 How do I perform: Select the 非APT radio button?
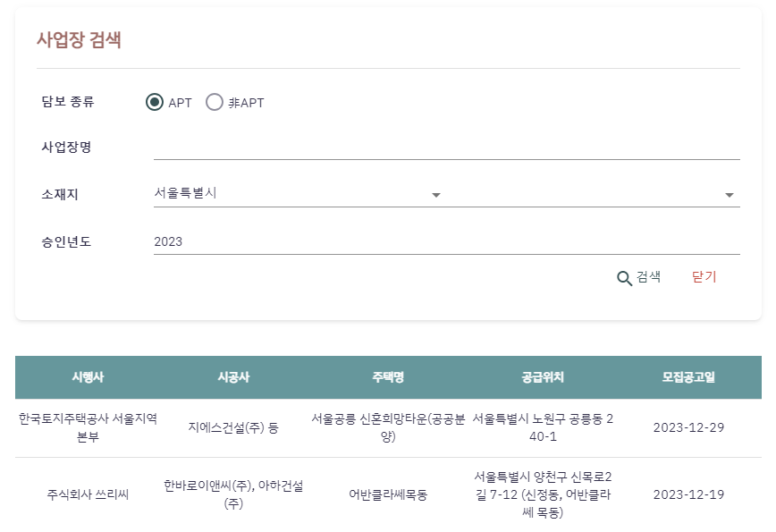point(215,102)
